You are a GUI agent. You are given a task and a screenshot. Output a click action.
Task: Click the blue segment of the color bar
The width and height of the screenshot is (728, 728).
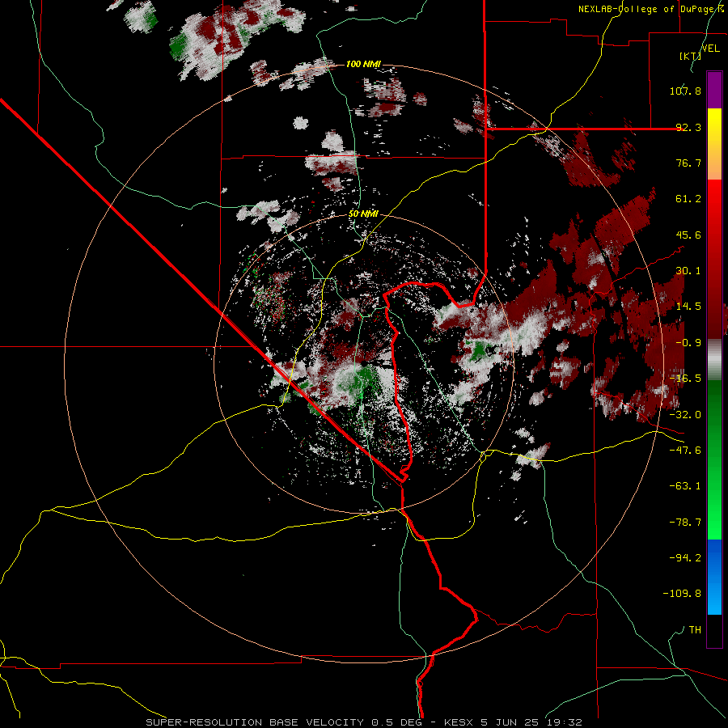point(714,577)
